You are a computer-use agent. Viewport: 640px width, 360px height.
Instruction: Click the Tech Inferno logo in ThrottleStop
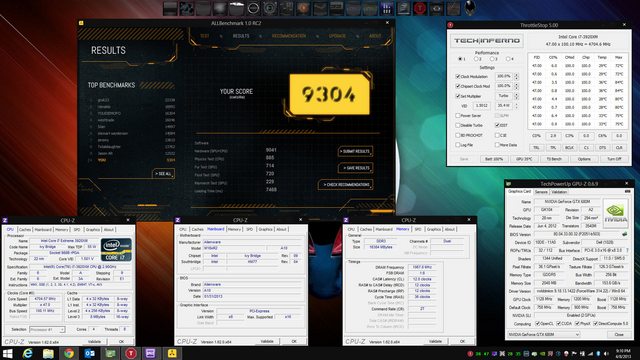pos(487,41)
